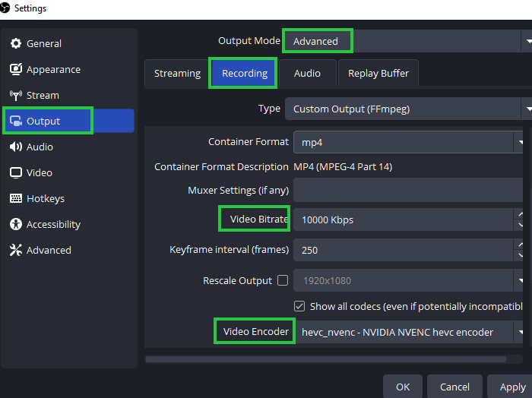Open Accessibility settings page
The width and height of the screenshot is (532, 398).
69,224
